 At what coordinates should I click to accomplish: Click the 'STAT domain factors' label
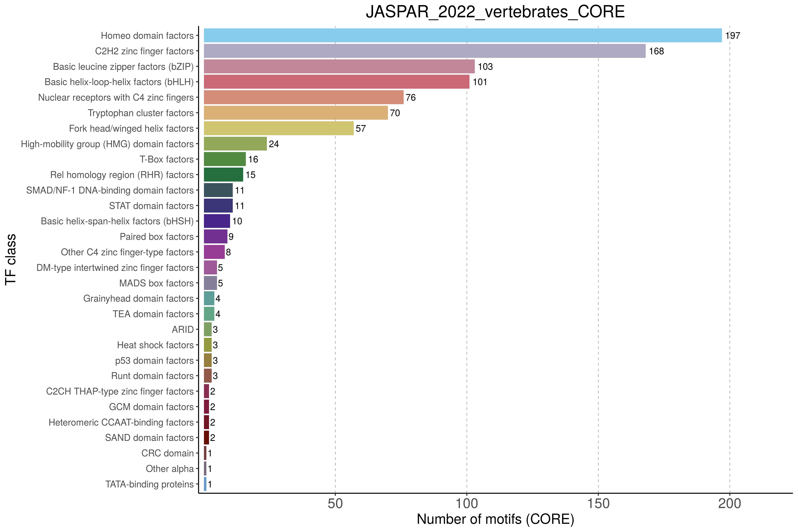(151, 206)
